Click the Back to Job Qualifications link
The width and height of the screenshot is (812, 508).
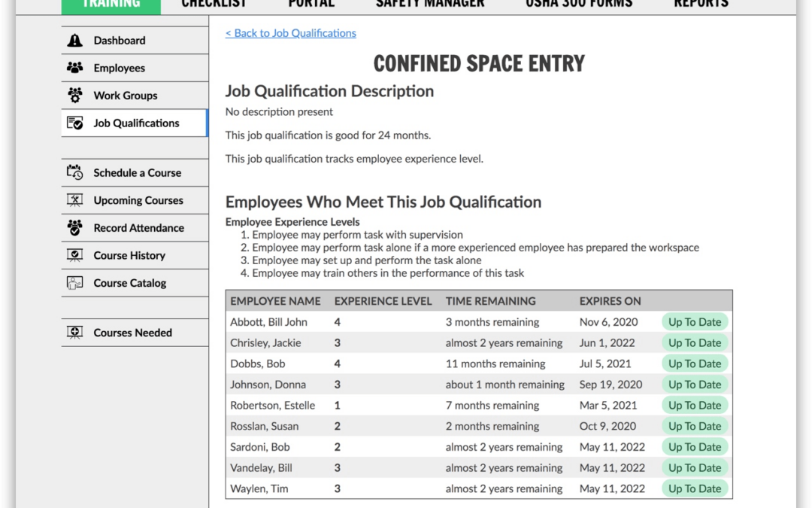[290, 33]
